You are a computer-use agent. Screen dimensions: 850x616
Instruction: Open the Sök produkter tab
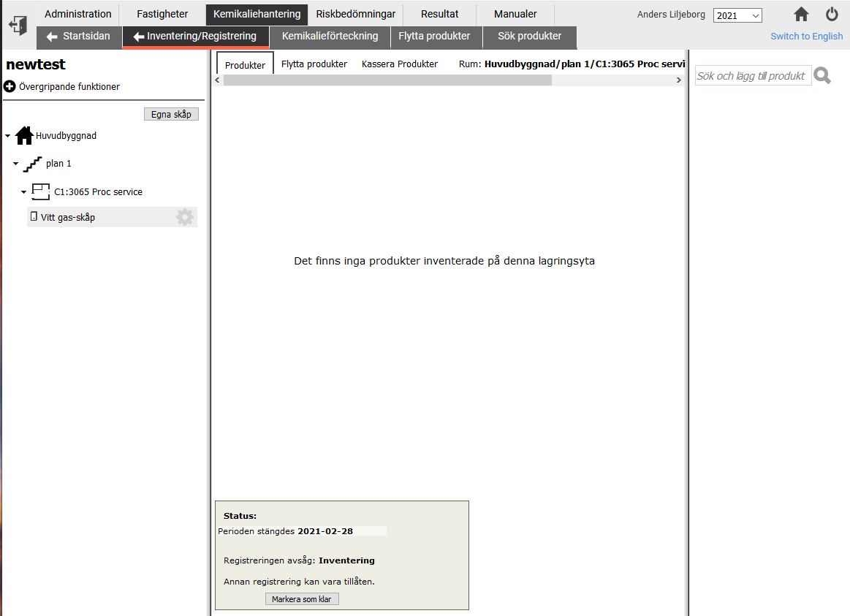coord(530,37)
